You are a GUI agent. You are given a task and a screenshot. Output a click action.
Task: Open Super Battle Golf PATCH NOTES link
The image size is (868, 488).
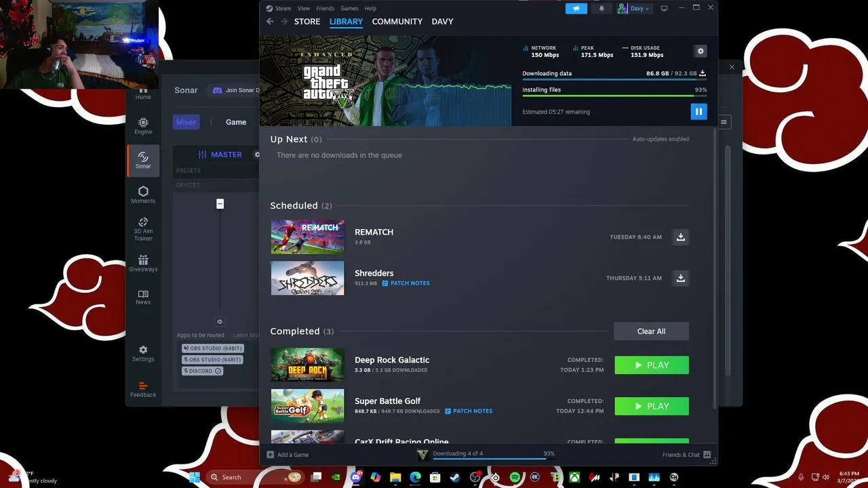click(x=469, y=411)
